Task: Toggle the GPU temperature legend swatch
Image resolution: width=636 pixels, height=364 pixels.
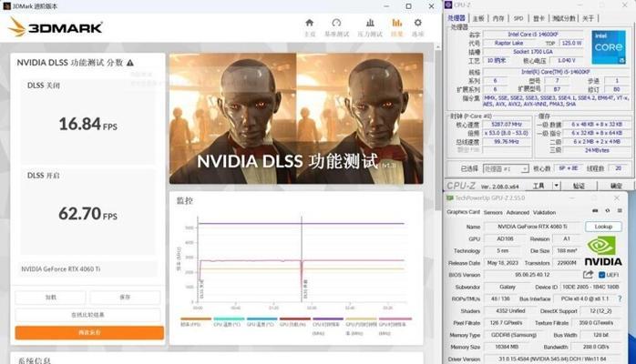Action: point(262,319)
